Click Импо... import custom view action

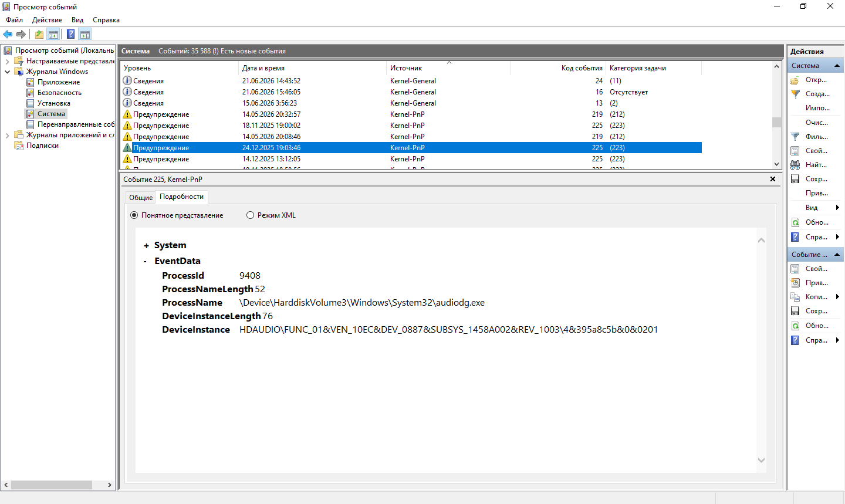[x=816, y=108]
